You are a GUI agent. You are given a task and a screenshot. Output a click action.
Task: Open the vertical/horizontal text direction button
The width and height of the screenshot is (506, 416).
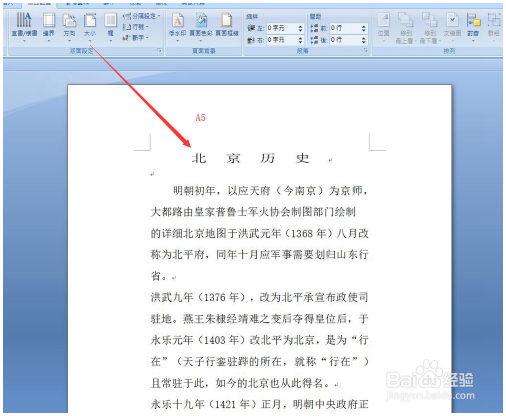pyautogui.click(x=24, y=27)
